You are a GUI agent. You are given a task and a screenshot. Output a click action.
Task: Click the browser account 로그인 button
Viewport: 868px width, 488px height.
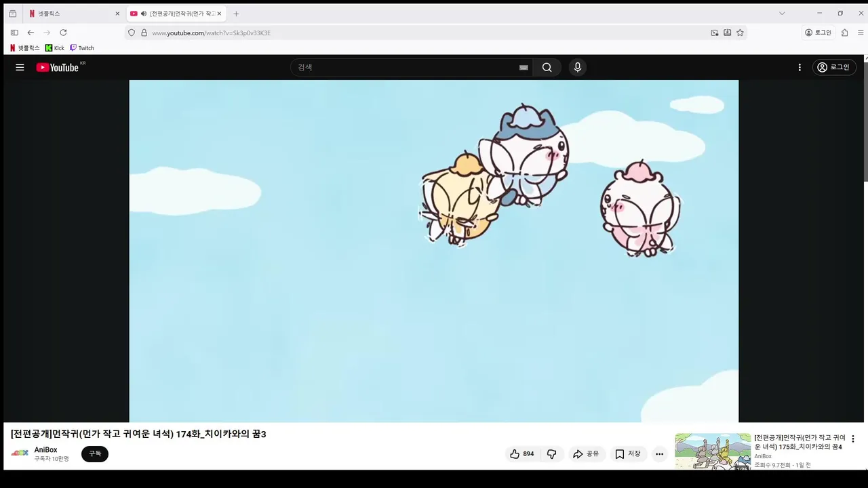click(x=818, y=33)
